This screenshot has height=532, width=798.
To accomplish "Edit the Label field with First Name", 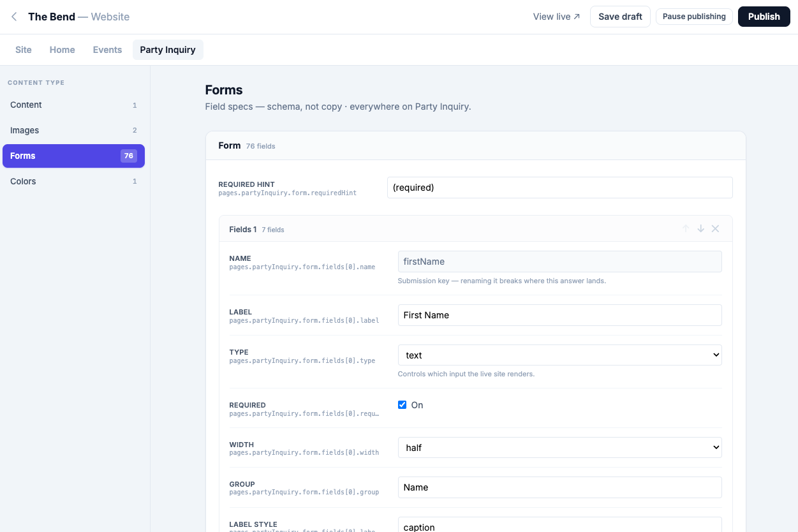I will click(559, 315).
